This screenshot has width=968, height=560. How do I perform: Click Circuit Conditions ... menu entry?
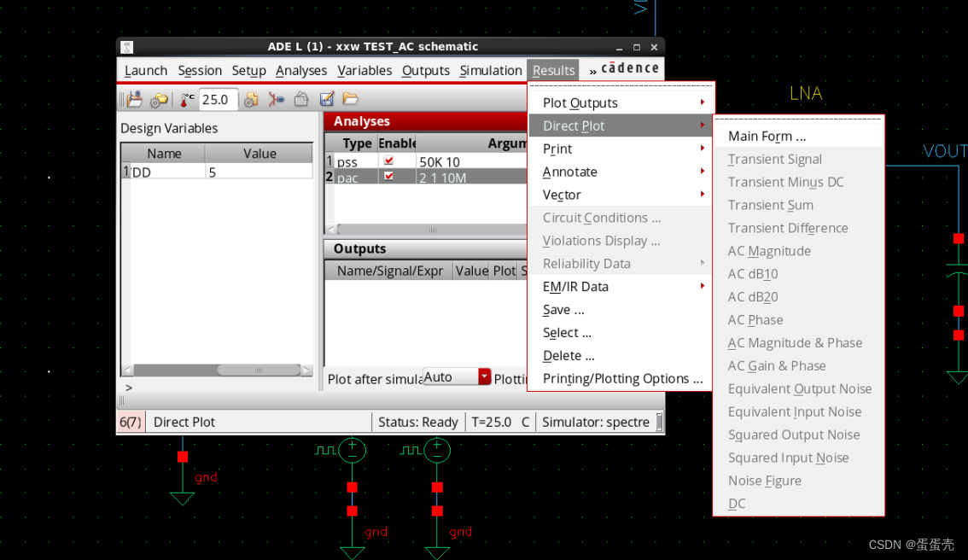click(621, 218)
